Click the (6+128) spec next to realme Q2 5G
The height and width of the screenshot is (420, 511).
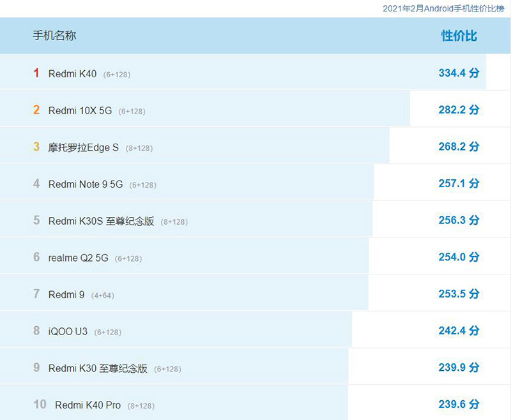[128, 259]
